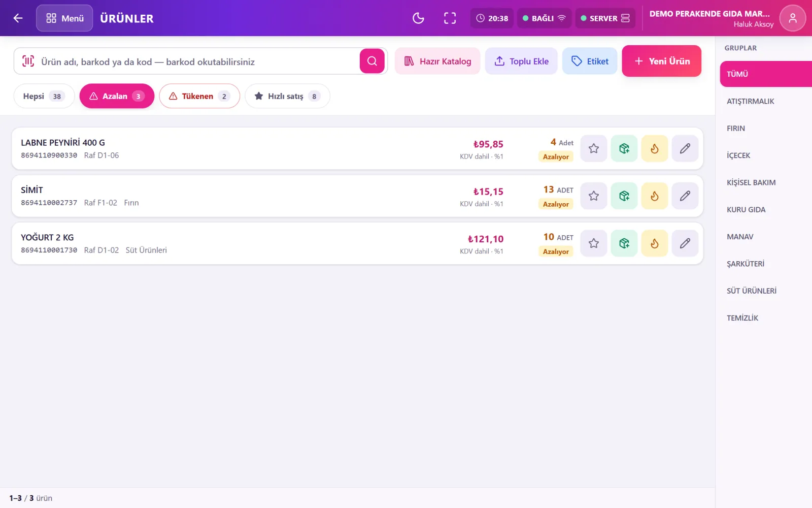Select the Azalan filter chip
Viewport: 812px width, 508px height.
(117, 96)
